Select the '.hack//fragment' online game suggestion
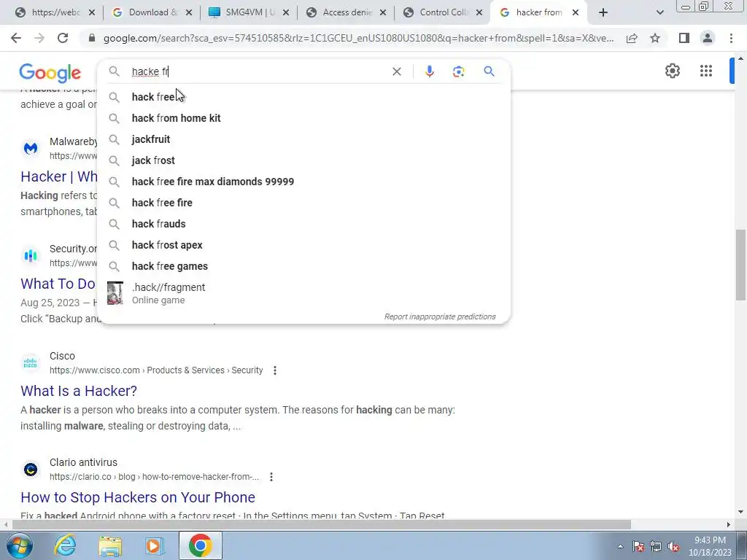Screen dimensions: 747x560 tap(304, 293)
